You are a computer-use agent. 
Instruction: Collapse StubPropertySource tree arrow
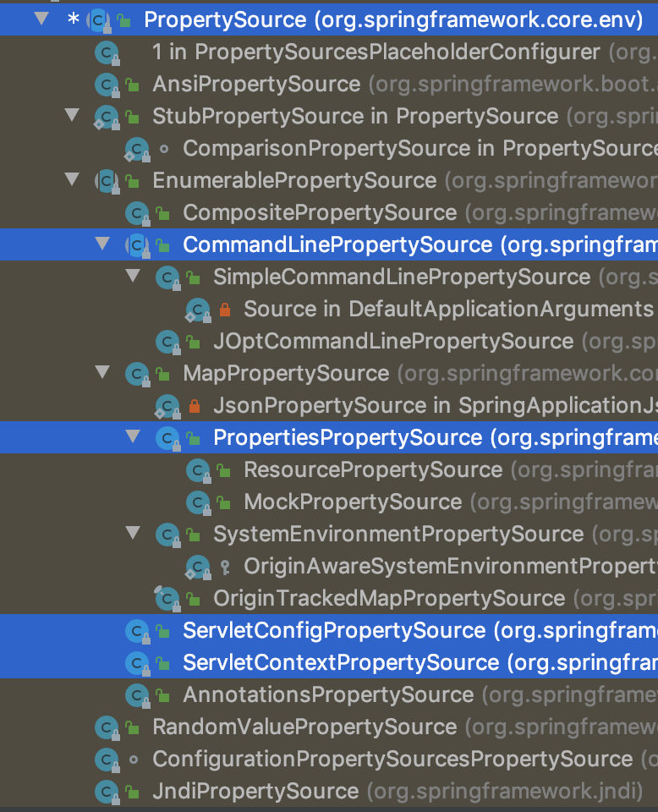coord(72,115)
